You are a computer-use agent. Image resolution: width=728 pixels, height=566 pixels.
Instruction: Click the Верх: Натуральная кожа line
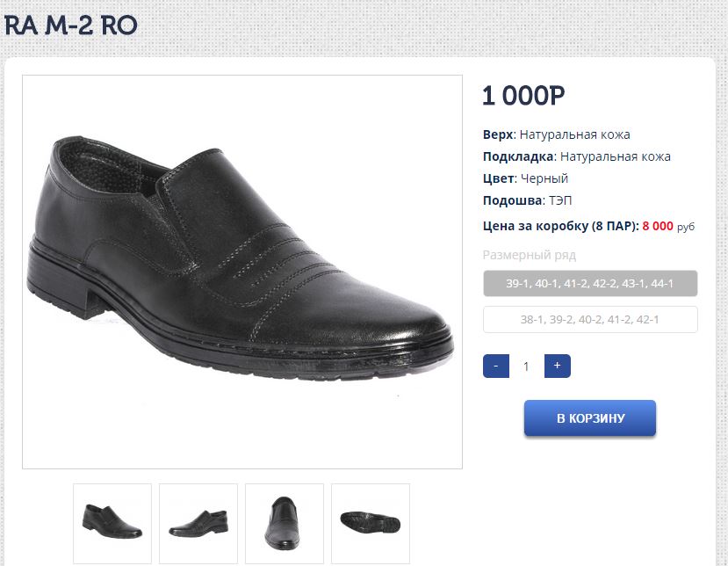tap(556, 134)
